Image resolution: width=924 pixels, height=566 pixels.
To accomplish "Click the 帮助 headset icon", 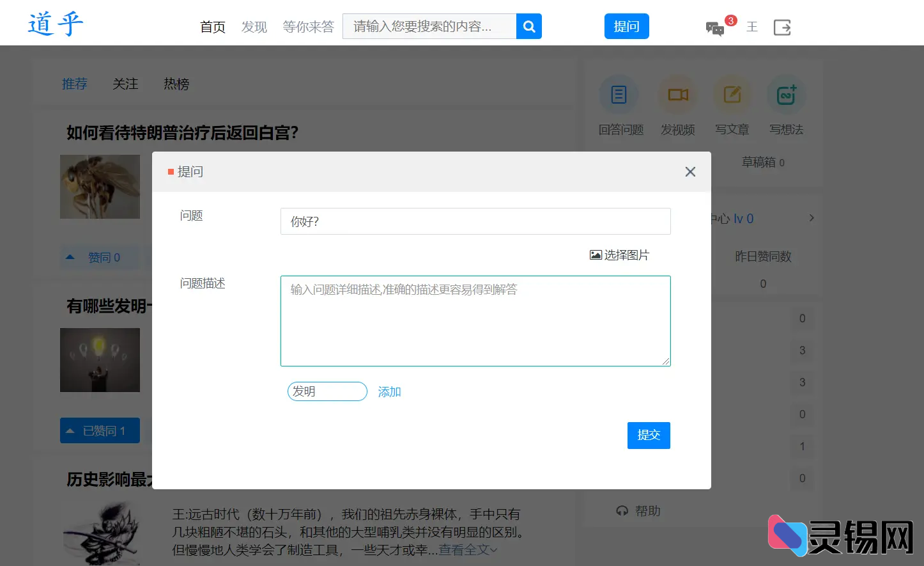I will point(622,511).
